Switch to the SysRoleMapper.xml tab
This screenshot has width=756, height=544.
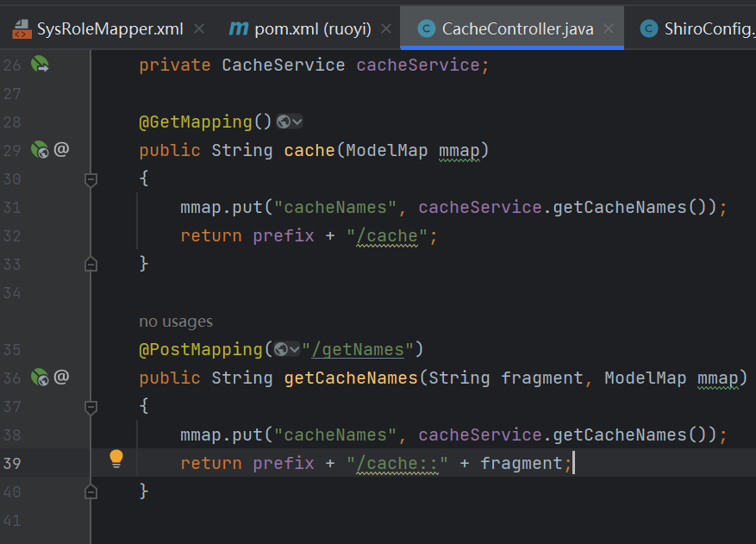click(109, 29)
